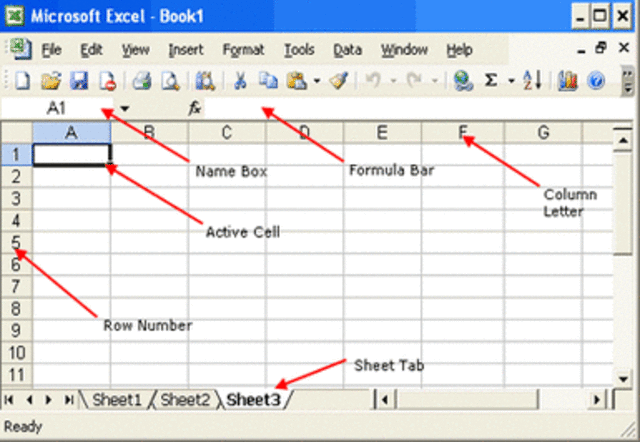
Task: Open the Window menu
Action: click(x=404, y=50)
